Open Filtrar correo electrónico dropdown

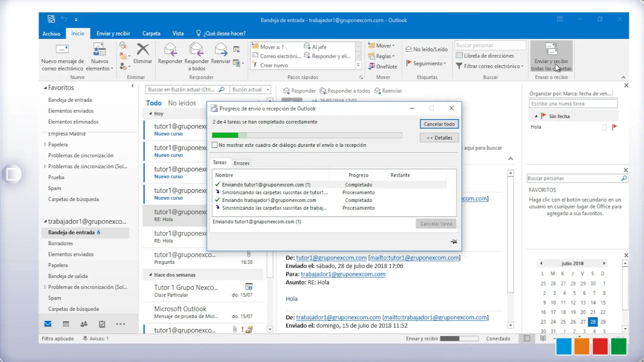489,66
